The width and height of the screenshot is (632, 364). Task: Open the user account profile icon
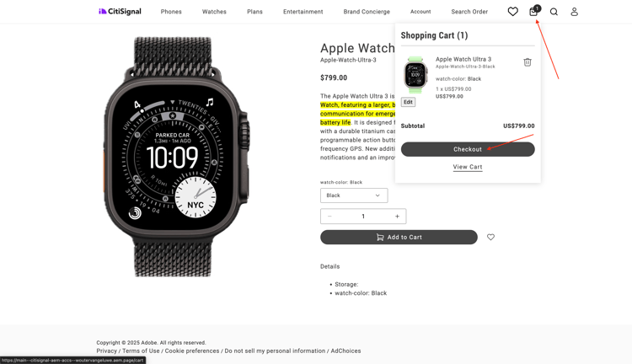point(575,12)
